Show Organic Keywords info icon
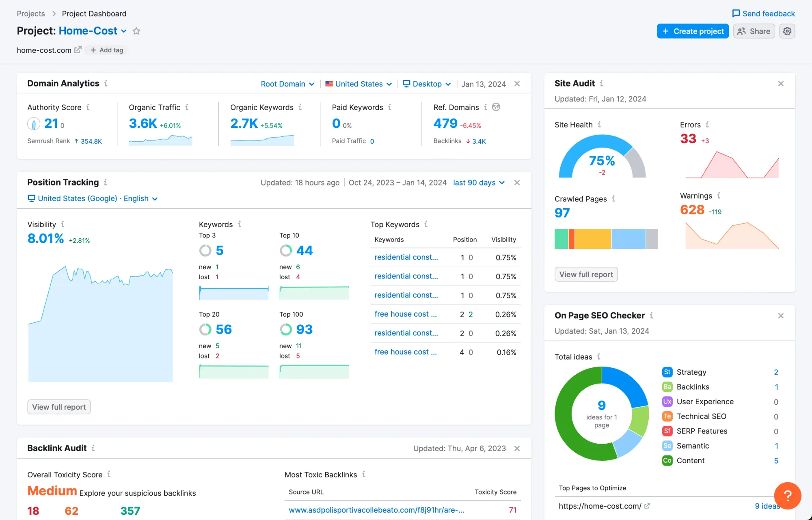Viewport: 812px width, 520px height. coord(300,107)
